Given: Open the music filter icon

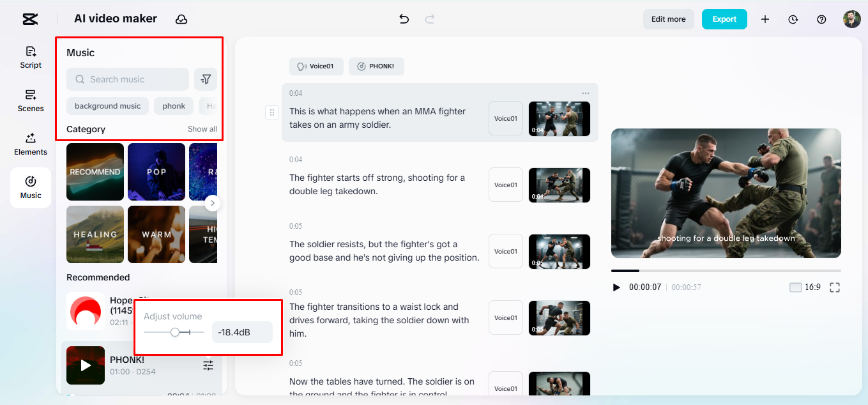Looking at the screenshot, I should (x=206, y=79).
